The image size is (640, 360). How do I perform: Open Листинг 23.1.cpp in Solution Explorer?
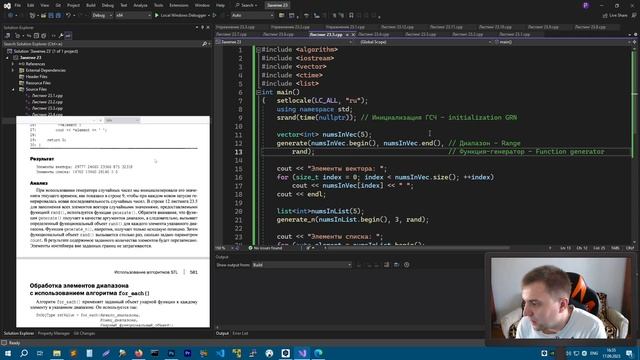tap(47, 96)
